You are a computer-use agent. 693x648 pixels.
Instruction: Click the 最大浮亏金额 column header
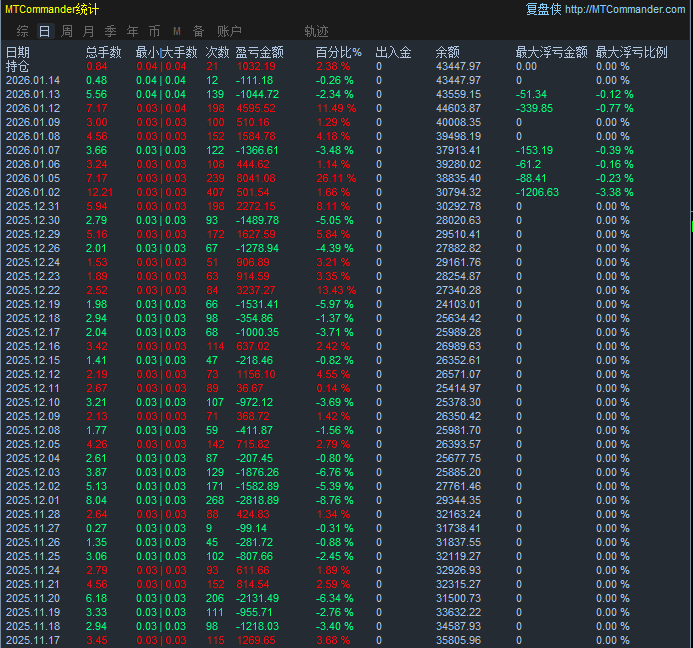click(x=552, y=52)
